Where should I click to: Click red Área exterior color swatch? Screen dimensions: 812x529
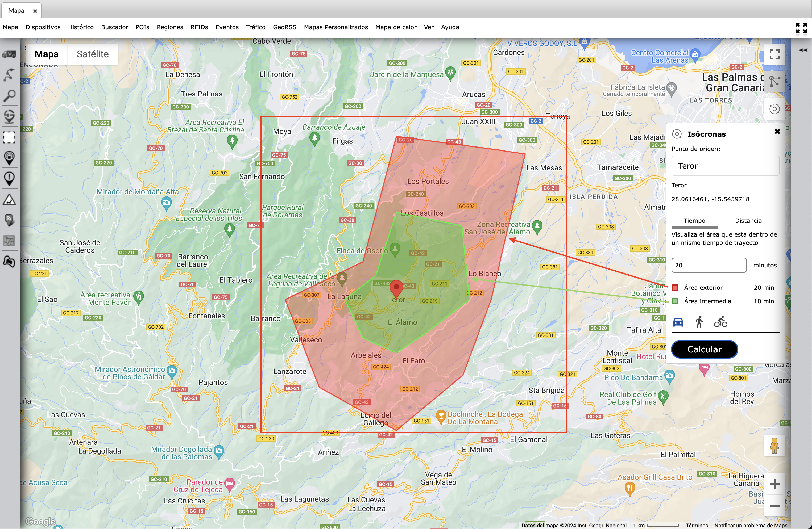(x=674, y=288)
